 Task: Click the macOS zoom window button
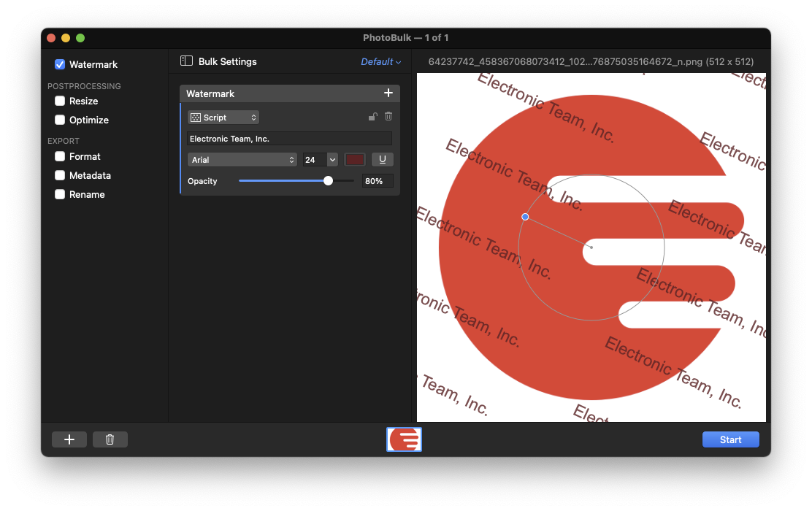(x=80, y=38)
